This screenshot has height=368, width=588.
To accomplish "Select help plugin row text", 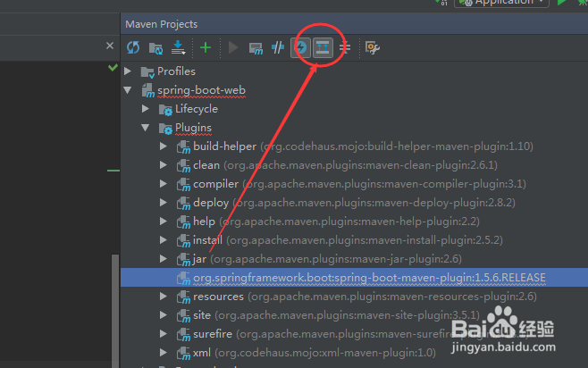I will pos(336,222).
